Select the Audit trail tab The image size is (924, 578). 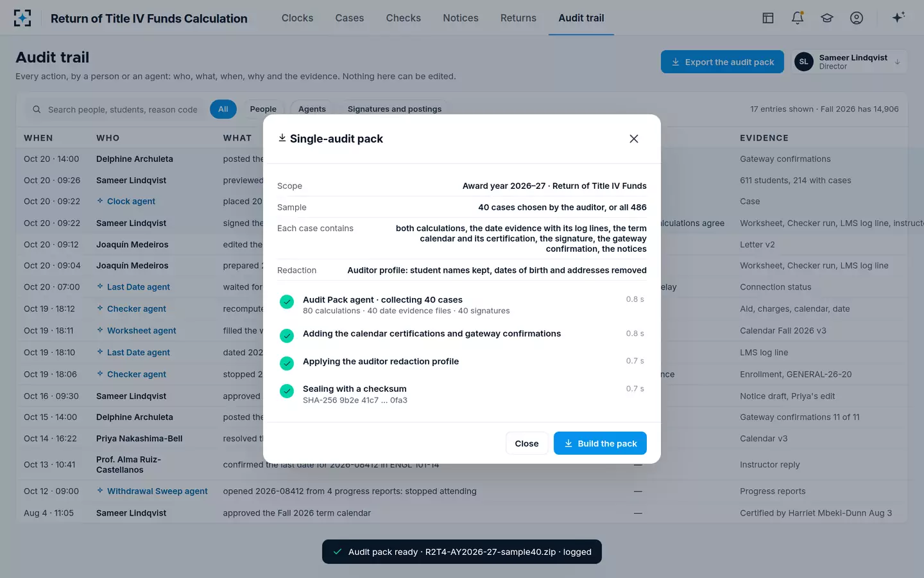coord(581,18)
